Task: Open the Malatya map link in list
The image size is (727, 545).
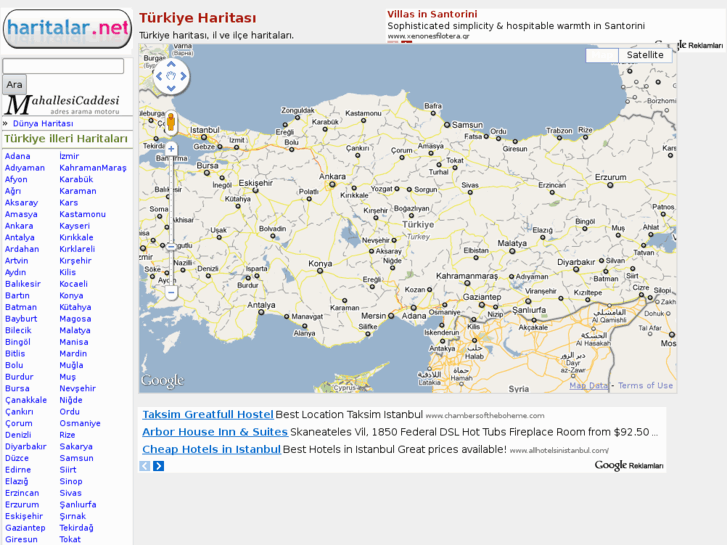Action: [75, 330]
